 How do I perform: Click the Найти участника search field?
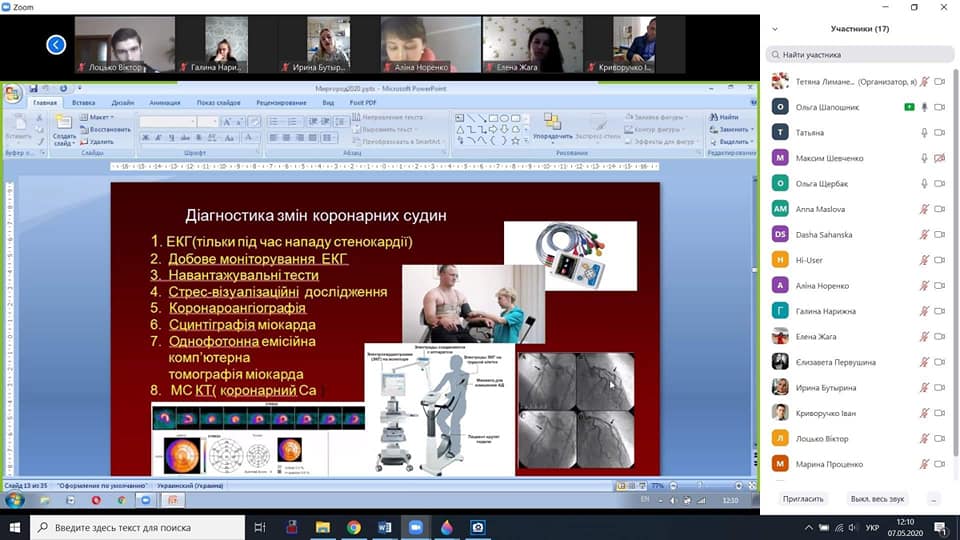point(858,55)
